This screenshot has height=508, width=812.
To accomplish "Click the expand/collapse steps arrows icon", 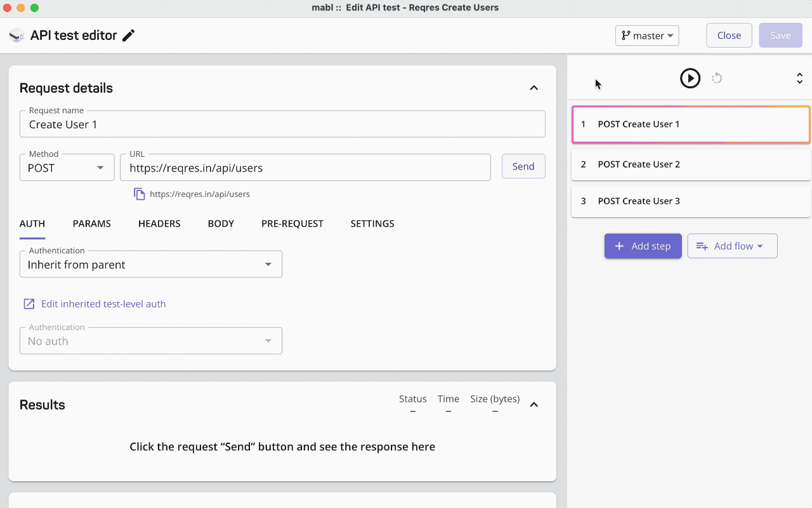I will (x=799, y=78).
